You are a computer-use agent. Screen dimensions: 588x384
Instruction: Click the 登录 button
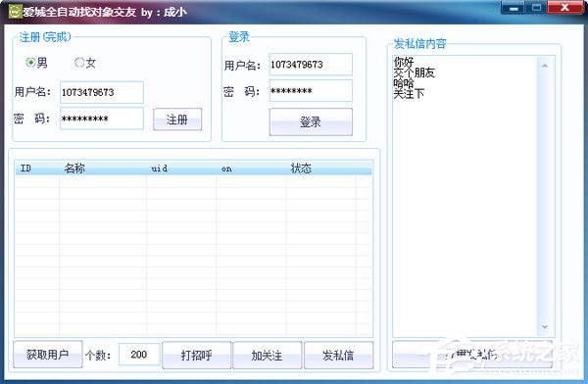click(311, 121)
